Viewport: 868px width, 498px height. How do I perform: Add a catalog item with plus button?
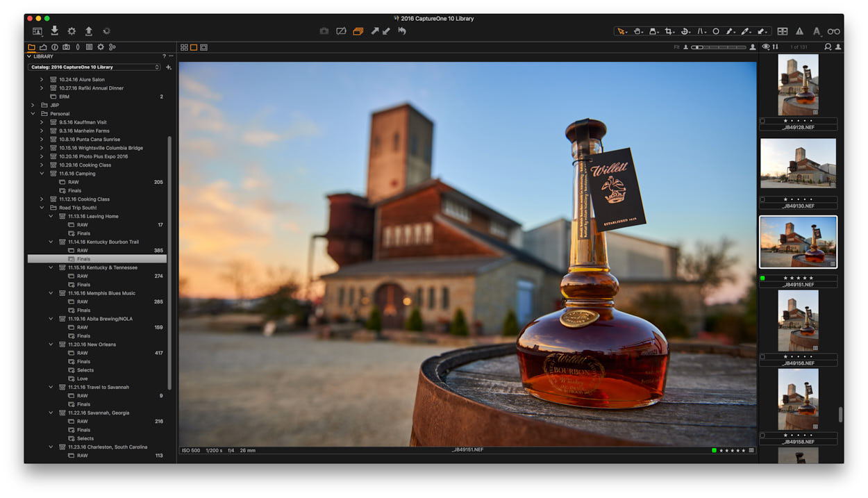pyautogui.click(x=169, y=67)
